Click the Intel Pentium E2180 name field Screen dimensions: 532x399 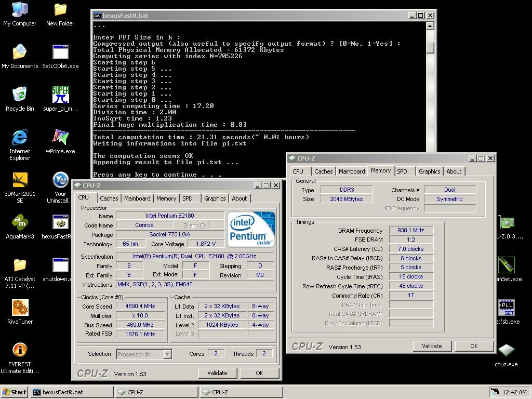[x=170, y=216]
